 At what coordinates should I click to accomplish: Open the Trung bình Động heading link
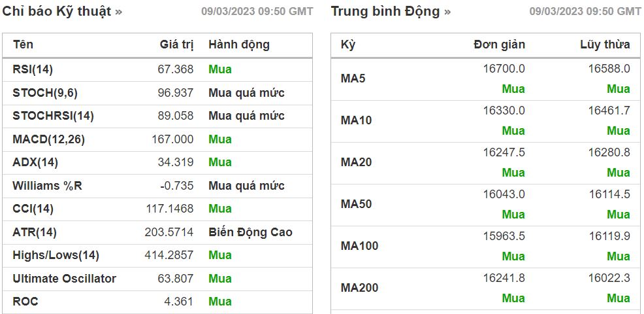(x=391, y=12)
